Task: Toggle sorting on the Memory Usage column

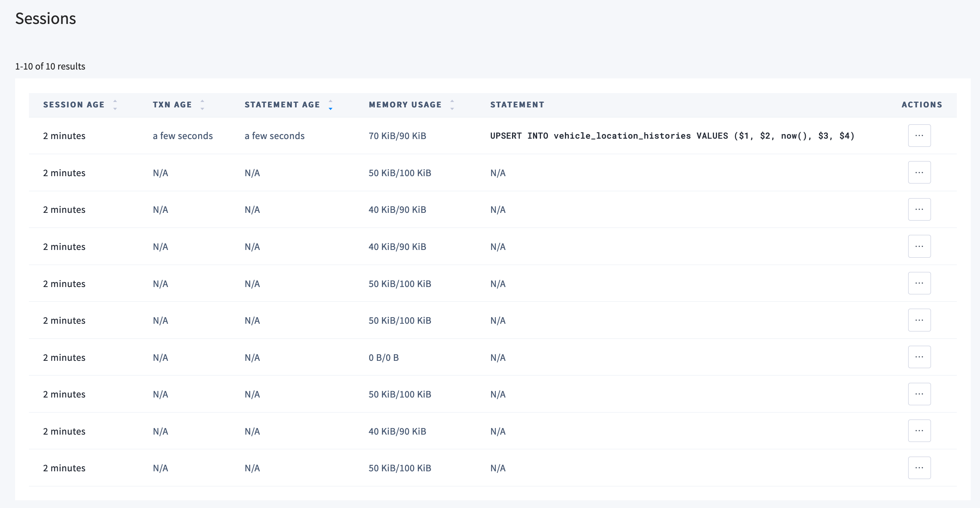Action: (x=452, y=104)
